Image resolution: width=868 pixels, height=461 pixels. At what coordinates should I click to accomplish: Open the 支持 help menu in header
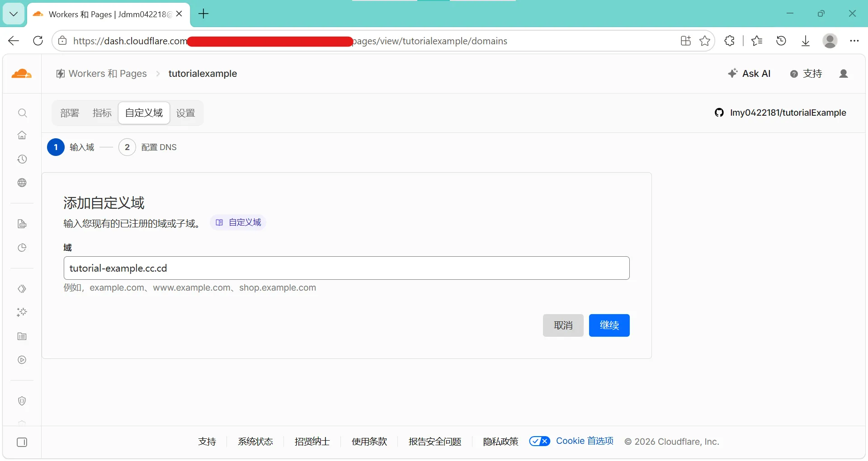pyautogui.click(x=806, y=74)
